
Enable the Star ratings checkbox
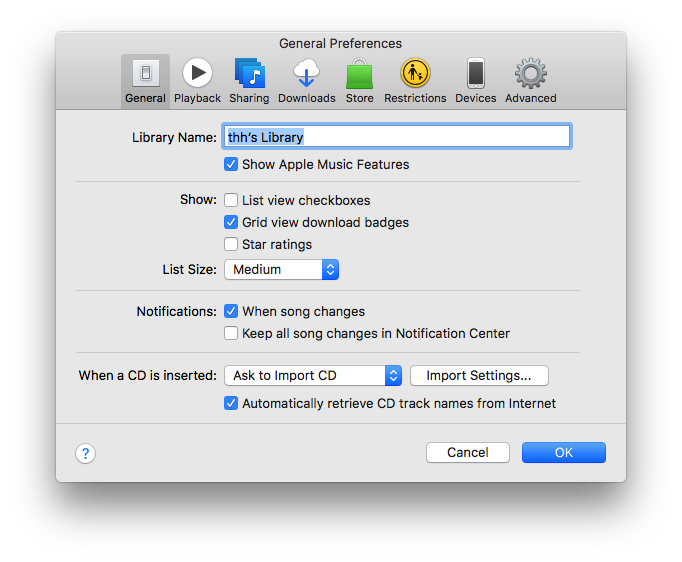(231, 244)
